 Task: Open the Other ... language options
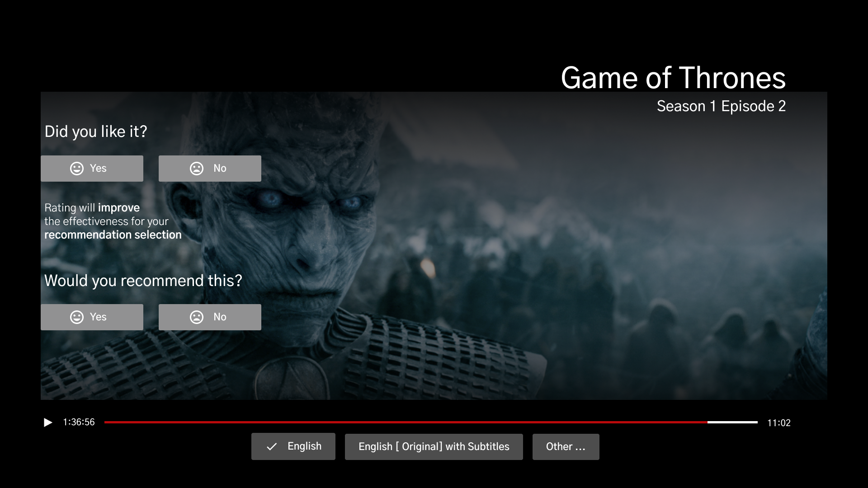click(x=566, y=447)
